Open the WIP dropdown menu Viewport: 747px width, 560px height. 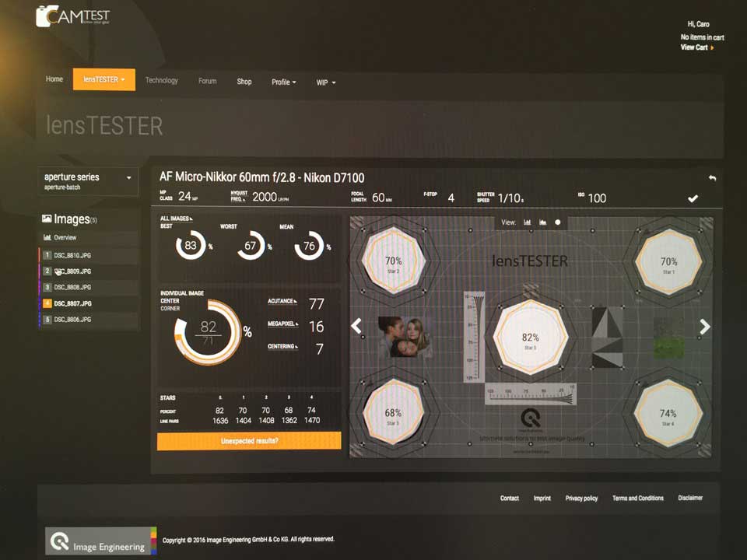click(x=326, y=82)
